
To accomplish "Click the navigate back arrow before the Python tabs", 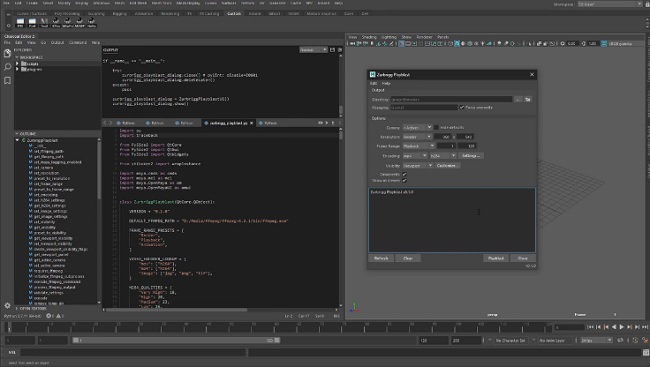I will pos(105,123).
